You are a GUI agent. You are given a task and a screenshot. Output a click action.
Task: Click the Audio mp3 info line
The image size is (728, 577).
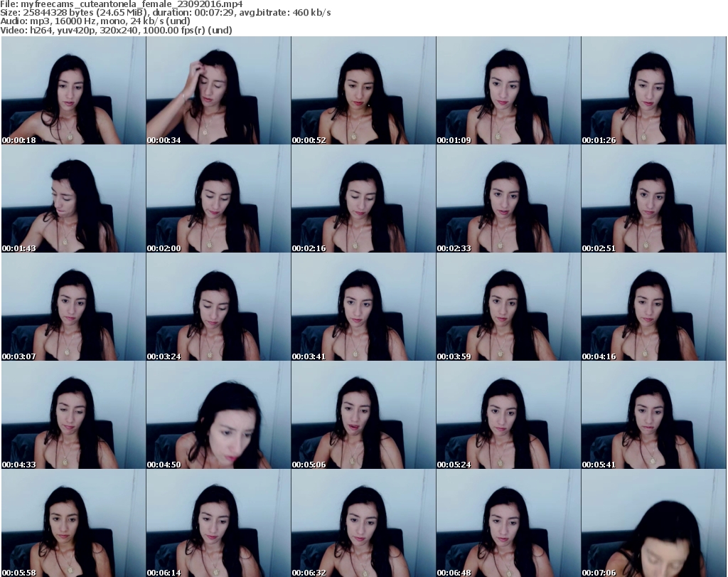point(95,21)
